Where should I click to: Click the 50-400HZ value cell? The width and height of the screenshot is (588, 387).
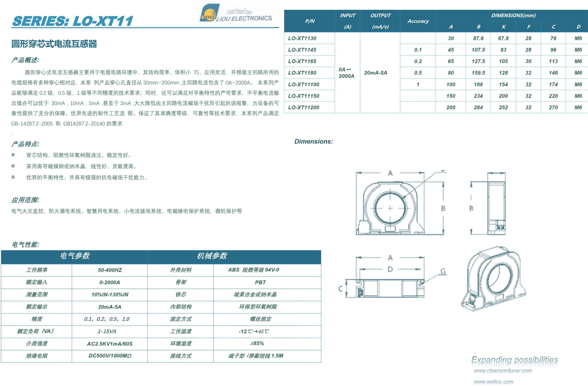(110, 270)
